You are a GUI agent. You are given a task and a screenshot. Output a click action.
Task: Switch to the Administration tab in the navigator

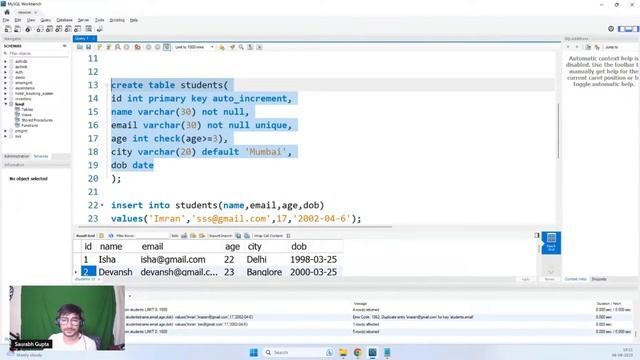click(17, 156)
